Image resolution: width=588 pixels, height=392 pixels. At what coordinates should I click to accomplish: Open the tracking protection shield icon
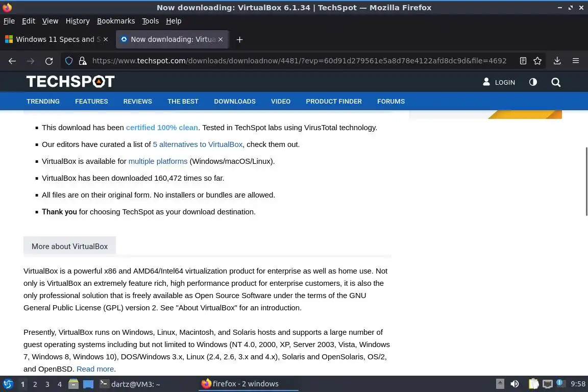(x=68, y=61)
